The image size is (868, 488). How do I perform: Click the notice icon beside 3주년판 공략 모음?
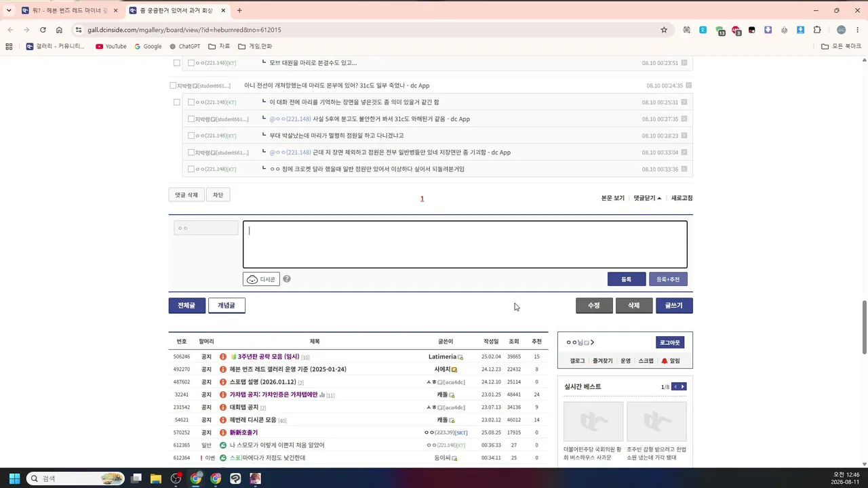223,357
